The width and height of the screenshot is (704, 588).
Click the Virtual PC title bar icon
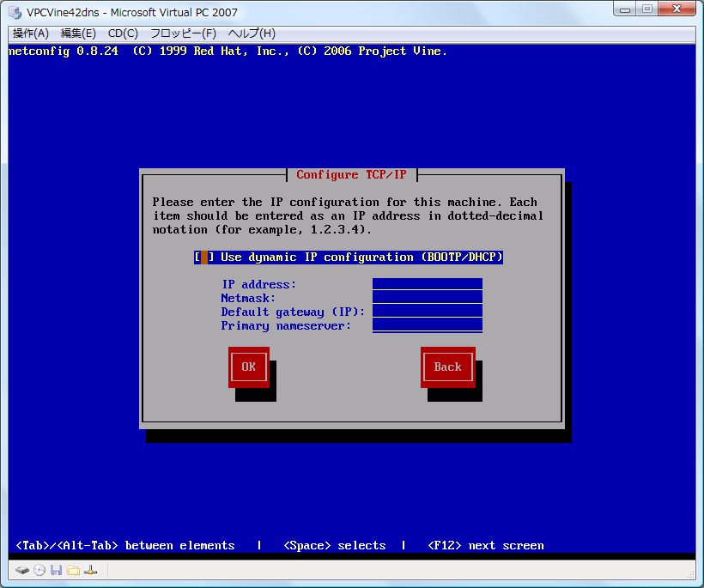click(x=15, y=13)
